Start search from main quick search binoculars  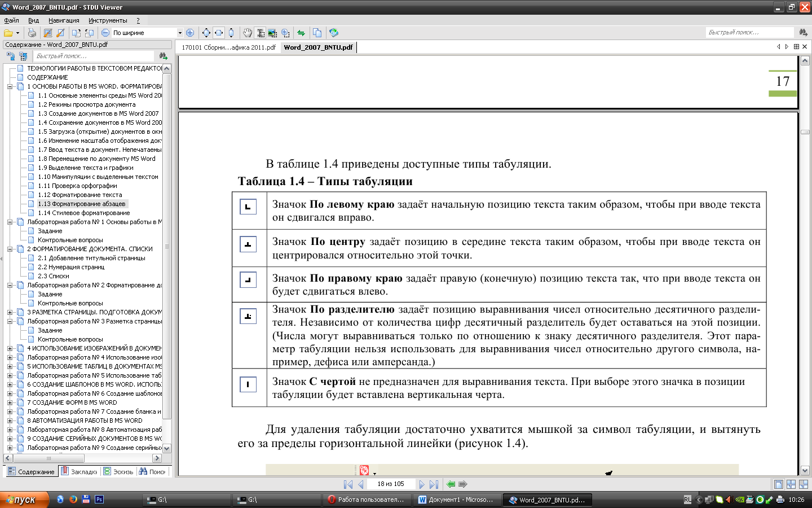[x=804, y=33]
